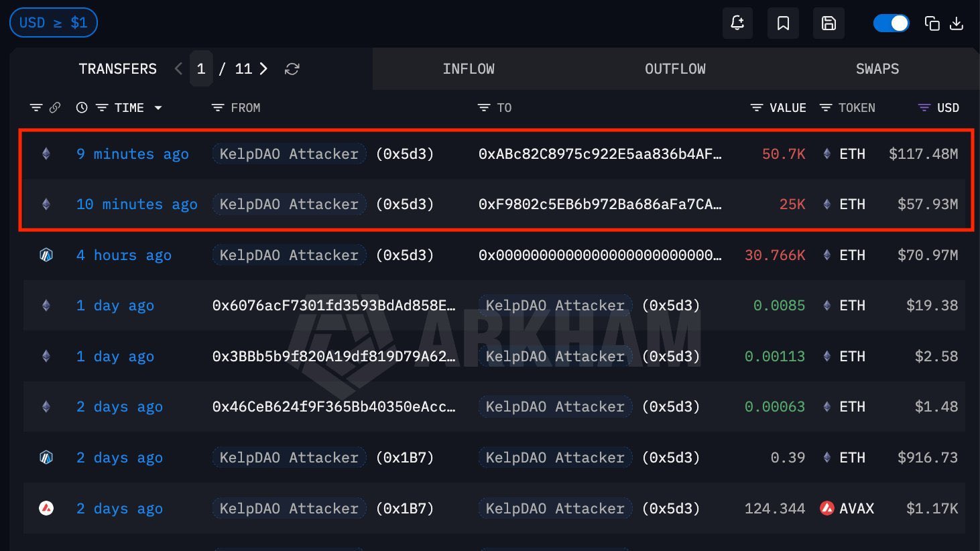The height and width of the screenshot is (551, 980).
Task: Open the purple USD column filter
Action: [x=924, y=108]
